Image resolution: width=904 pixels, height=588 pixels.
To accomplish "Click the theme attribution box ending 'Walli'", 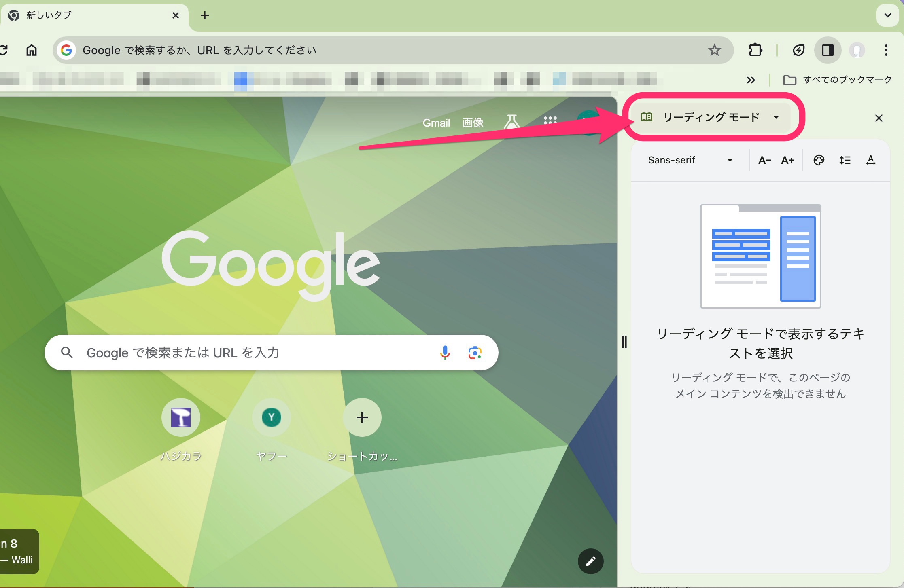I will click(x=19, y=552).
